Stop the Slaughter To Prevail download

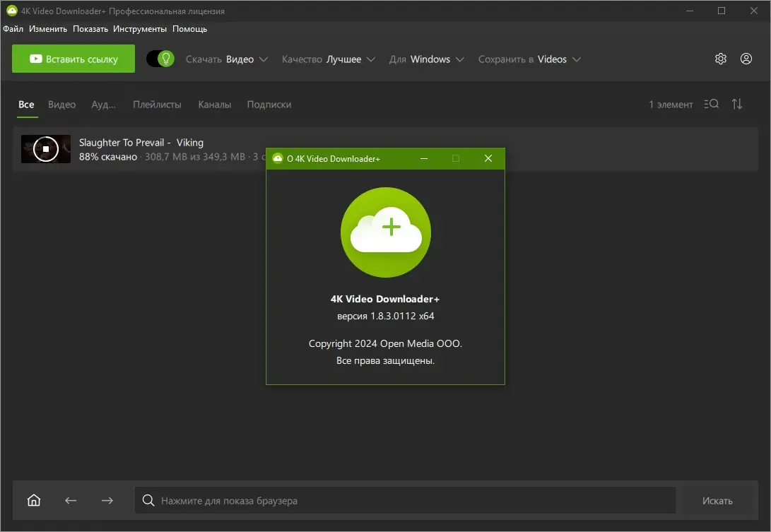[46, 148]
